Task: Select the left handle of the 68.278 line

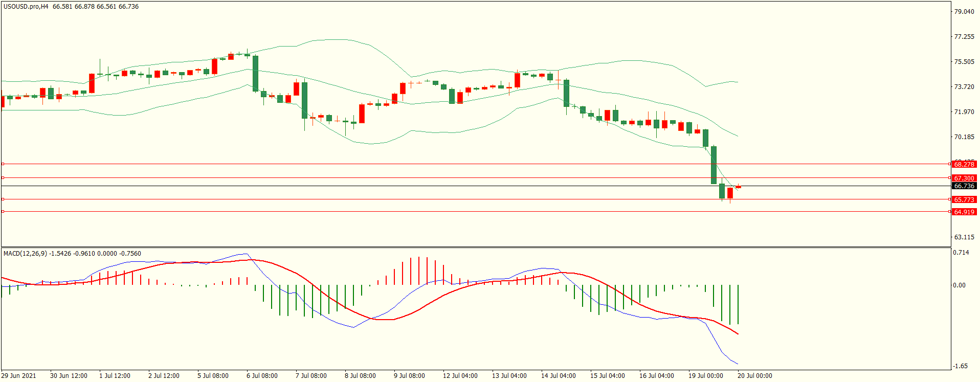Action: [3, 164]
